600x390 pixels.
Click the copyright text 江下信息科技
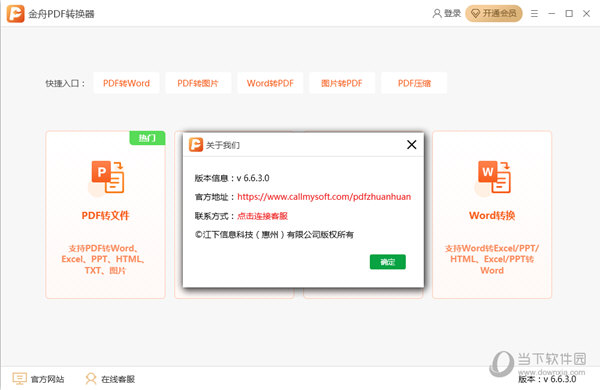click(274, 234)
